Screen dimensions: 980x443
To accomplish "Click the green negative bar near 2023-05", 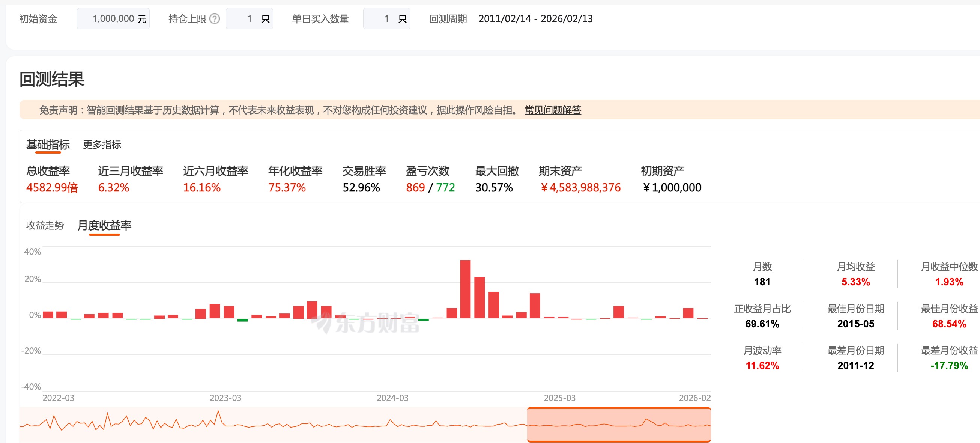I will pos(242,321).
